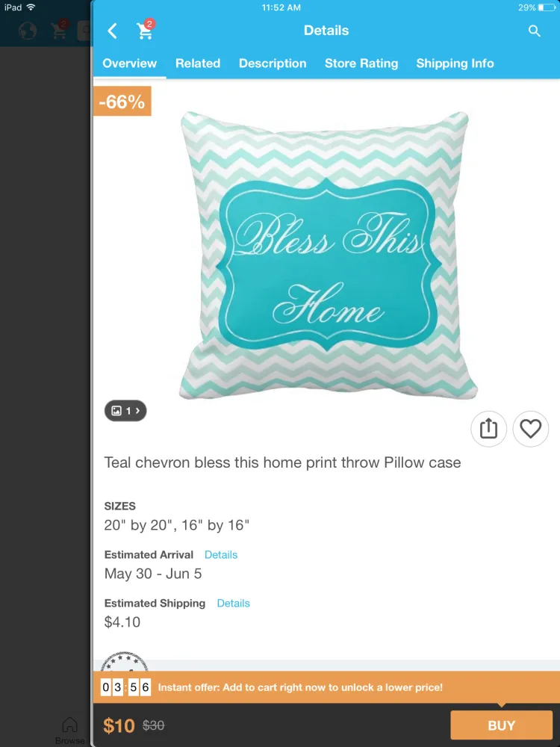Open the shopping cart with 2 items

click(x=146, y=30)
